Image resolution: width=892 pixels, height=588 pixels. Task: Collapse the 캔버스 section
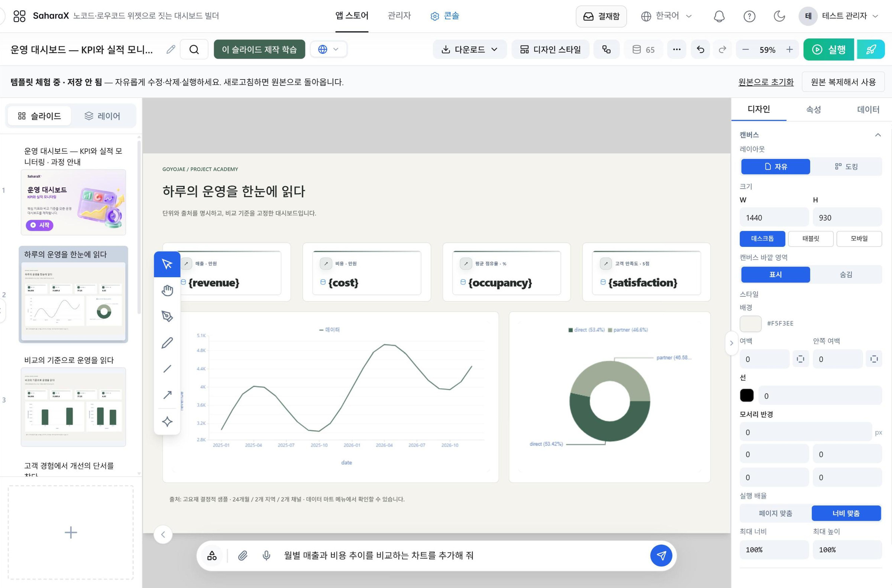[x=878, y=135]
